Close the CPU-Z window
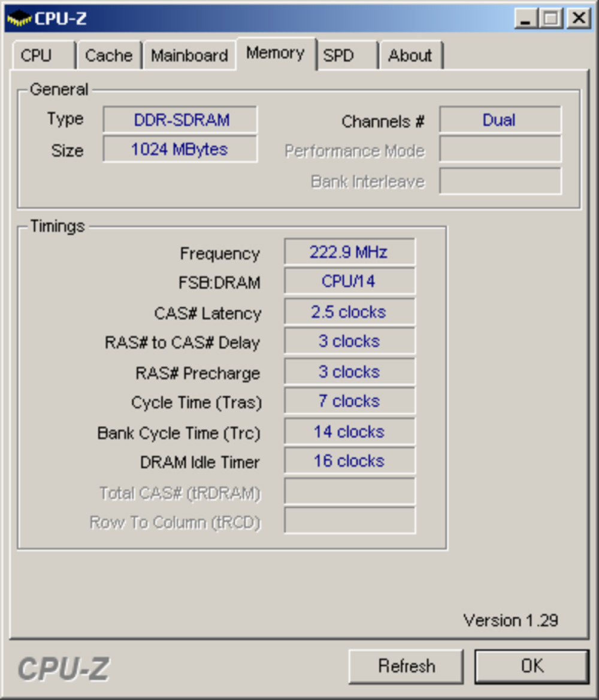 point(579,19)
